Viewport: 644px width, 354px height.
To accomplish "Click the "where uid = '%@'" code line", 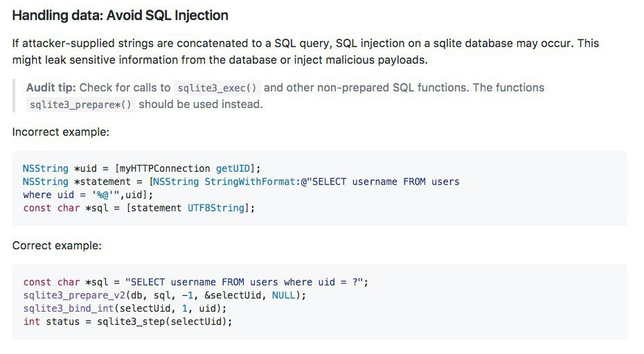I will coord(87,195).
